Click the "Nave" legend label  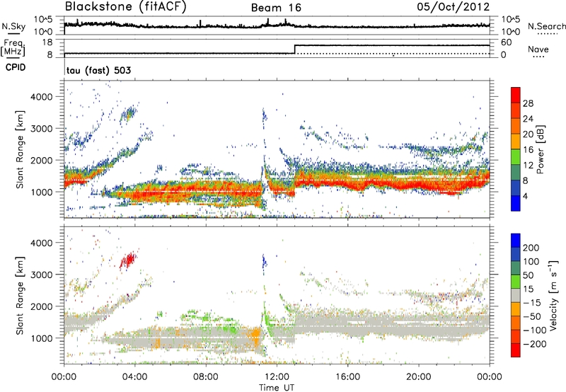(x=538, y=50)
